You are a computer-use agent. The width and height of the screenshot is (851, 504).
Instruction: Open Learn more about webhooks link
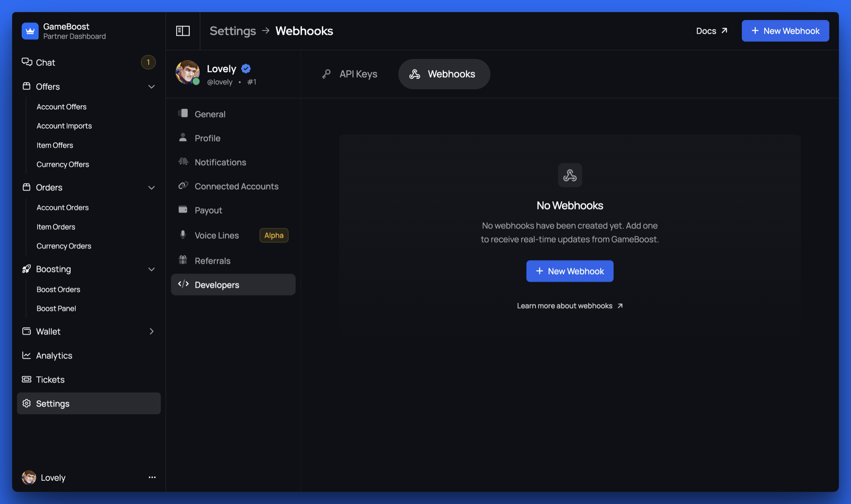pyautogui.click(x=570, y=306)
